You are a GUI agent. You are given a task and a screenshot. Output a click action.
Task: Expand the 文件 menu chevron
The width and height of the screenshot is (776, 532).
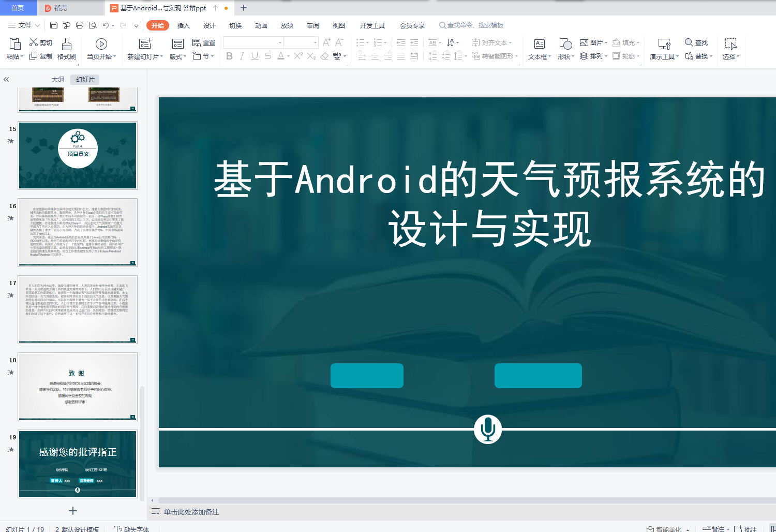click(37, 25)
